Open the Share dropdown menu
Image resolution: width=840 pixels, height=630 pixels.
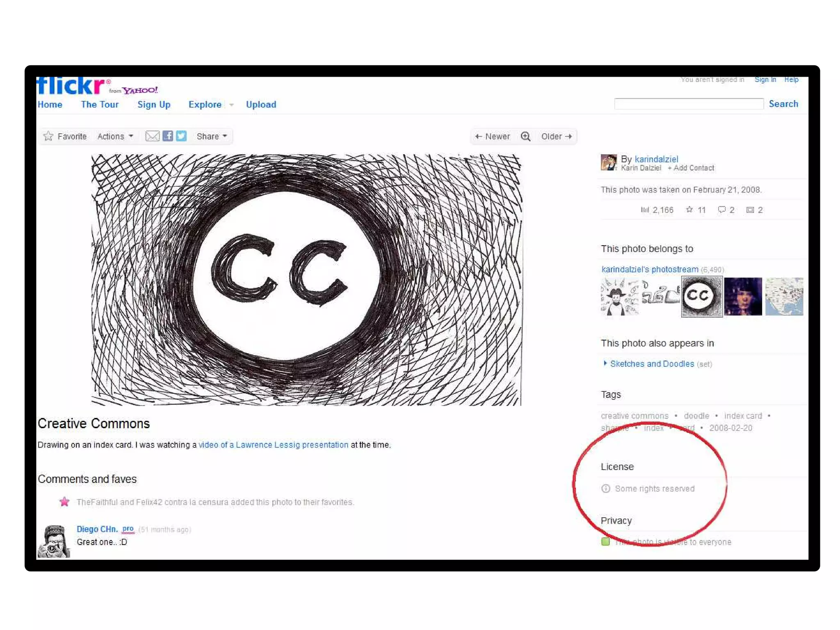pos(212,136)
